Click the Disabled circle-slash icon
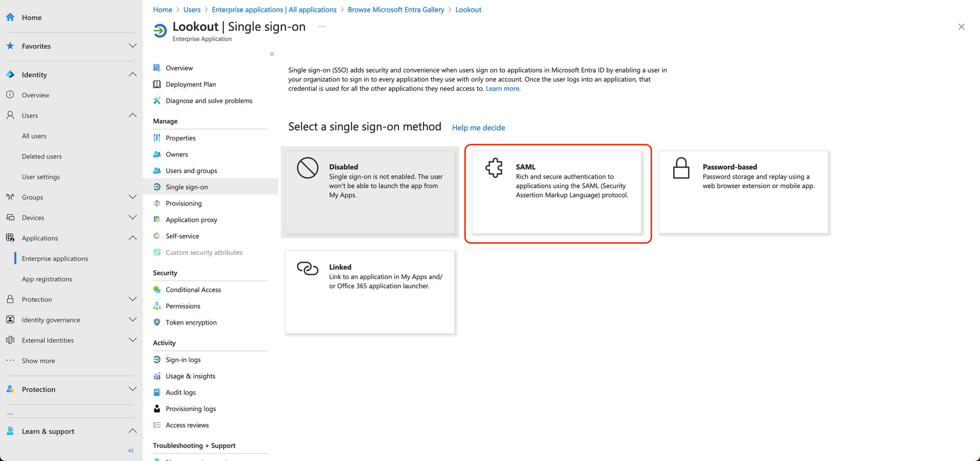The height and width of the screenshot is (461, 980). pos(308,168)
